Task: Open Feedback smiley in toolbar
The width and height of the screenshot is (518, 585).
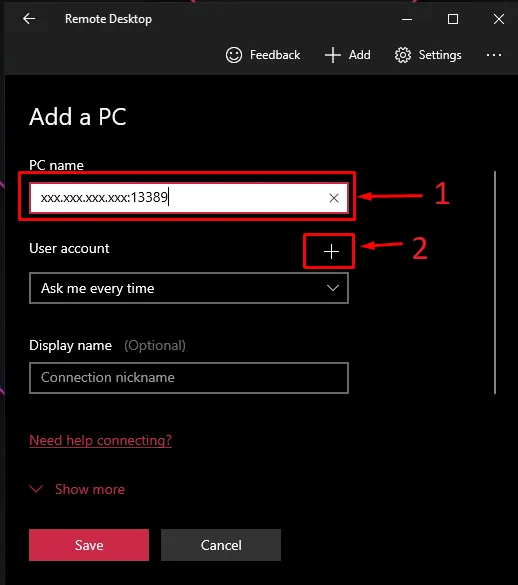Action: click(263, 55)
